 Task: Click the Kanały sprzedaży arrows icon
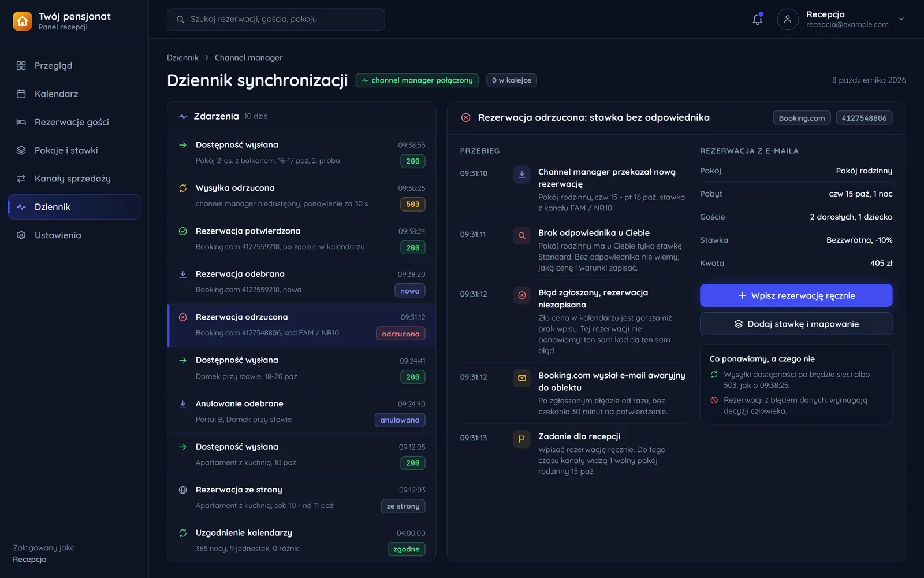click(21, 179)
